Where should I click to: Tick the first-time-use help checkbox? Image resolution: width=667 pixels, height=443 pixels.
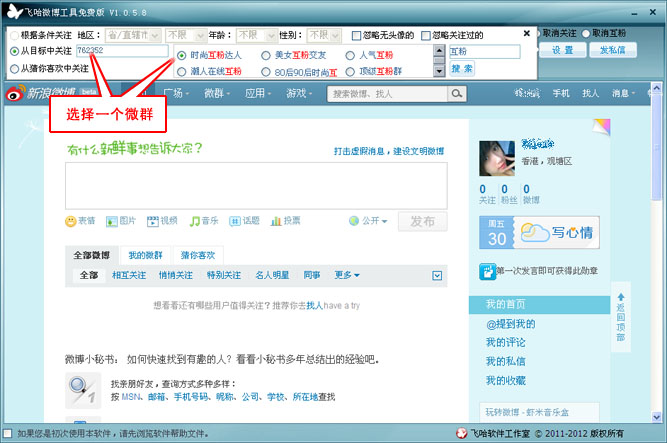[7, 433]
